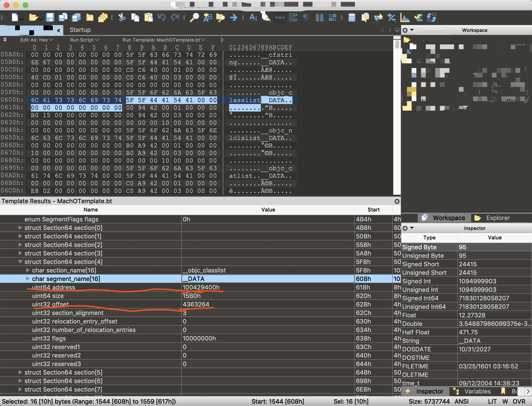Screen dimensions: 532x406
Task: Click the Find magnifier icon
Action: pyautogui.click(x=194, y=17)
